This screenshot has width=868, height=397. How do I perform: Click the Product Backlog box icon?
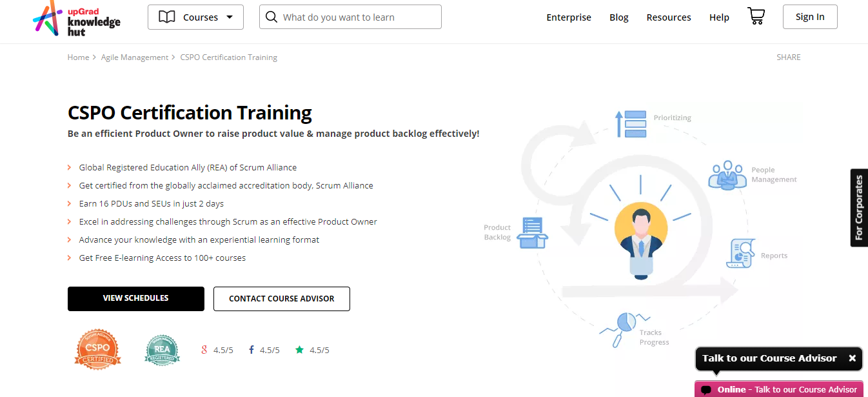[532, 232]
